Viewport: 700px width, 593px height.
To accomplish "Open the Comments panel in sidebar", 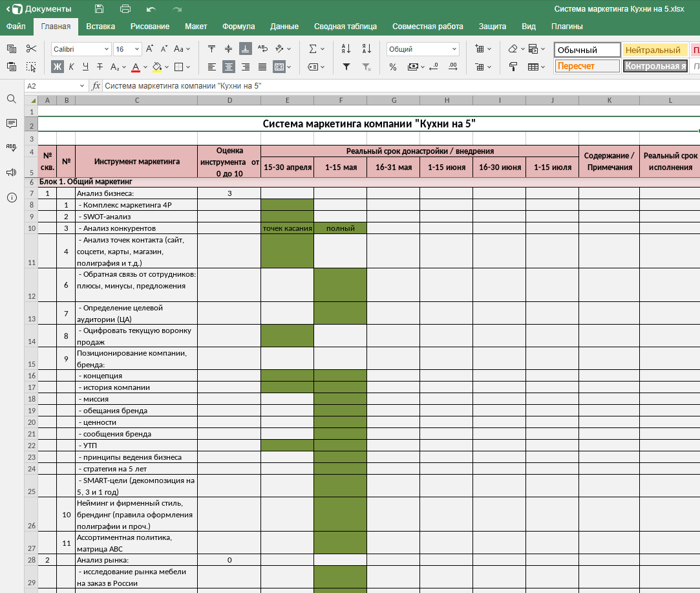I will coord(11,124).
